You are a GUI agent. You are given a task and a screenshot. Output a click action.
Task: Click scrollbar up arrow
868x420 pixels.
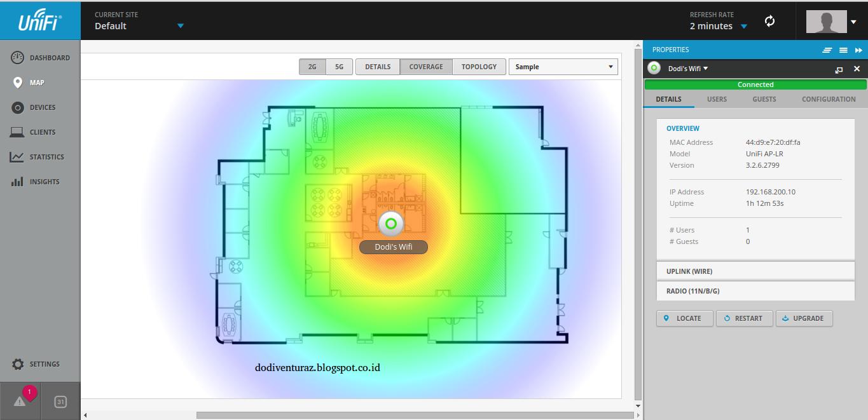(638, 44)
